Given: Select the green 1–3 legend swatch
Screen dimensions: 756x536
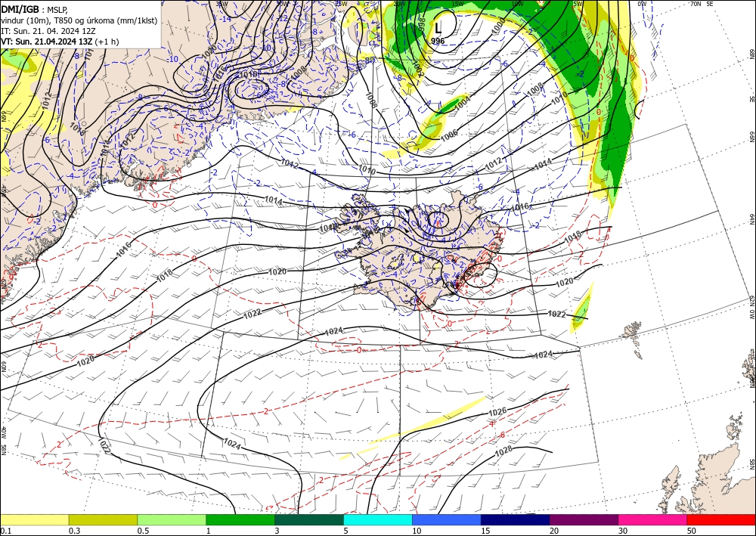Looking at the screenshot, I should click(x=240, y=519).
